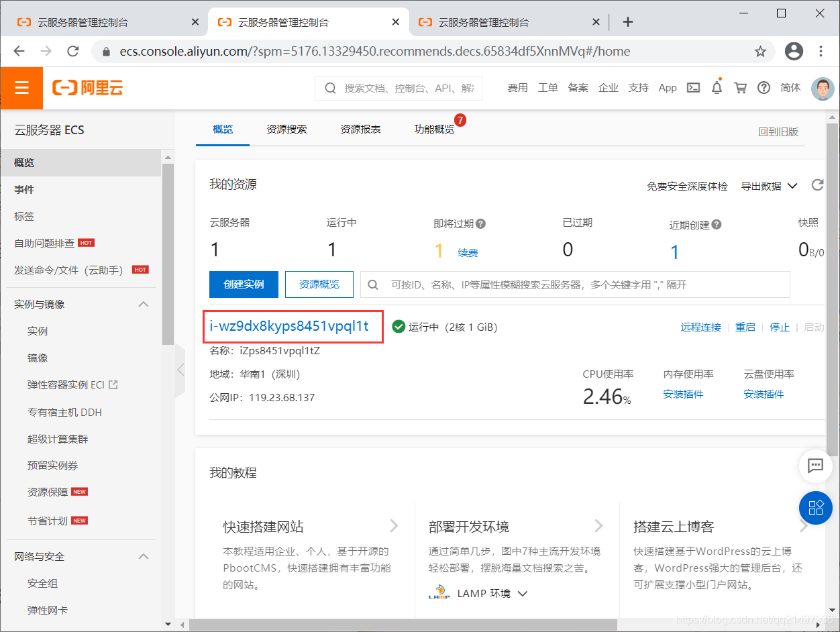
Task: Click the help icon next to 即将过期
Action: point(481,224)
